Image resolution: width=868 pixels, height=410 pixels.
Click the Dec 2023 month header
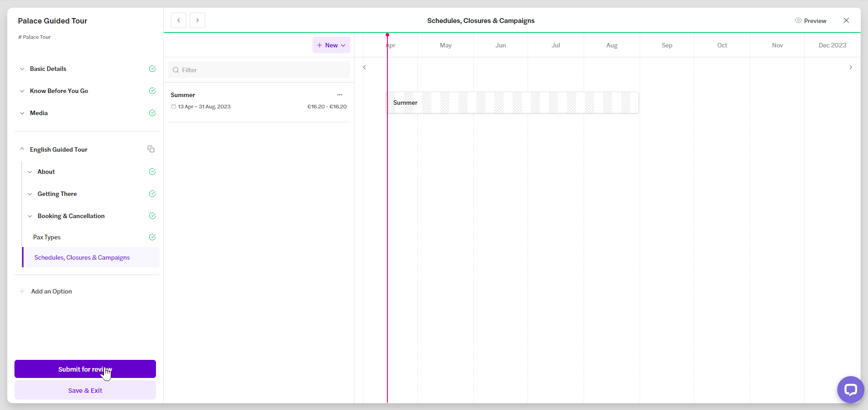(x=832, y=45)
